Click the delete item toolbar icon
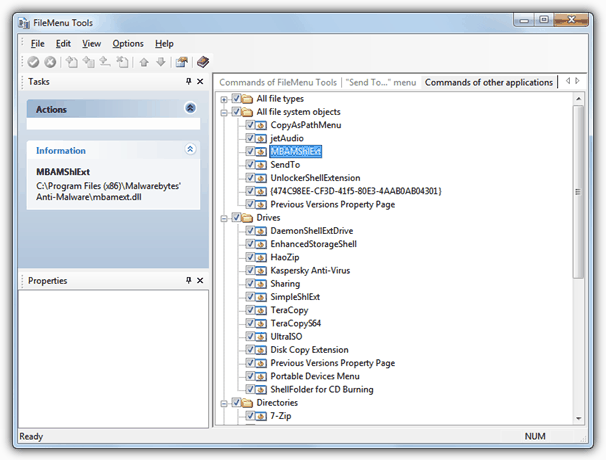The width and height of the screenshot is (606, 460). [123, 62]
